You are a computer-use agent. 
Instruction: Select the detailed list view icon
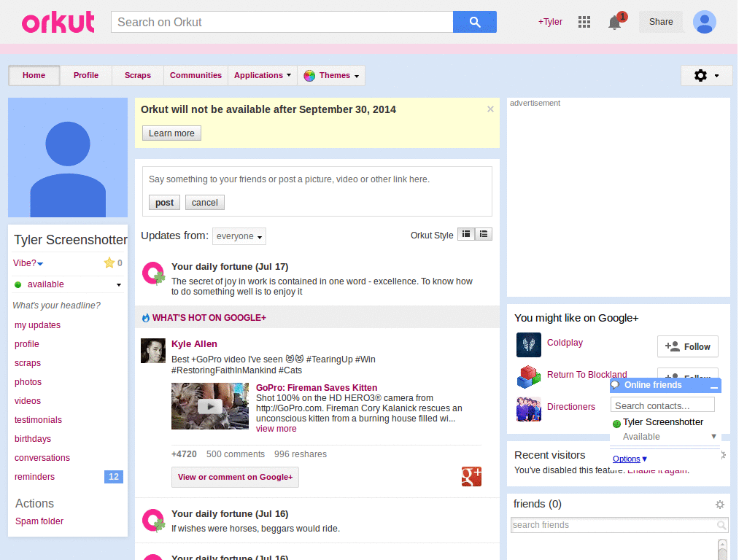tap(484, 234)
